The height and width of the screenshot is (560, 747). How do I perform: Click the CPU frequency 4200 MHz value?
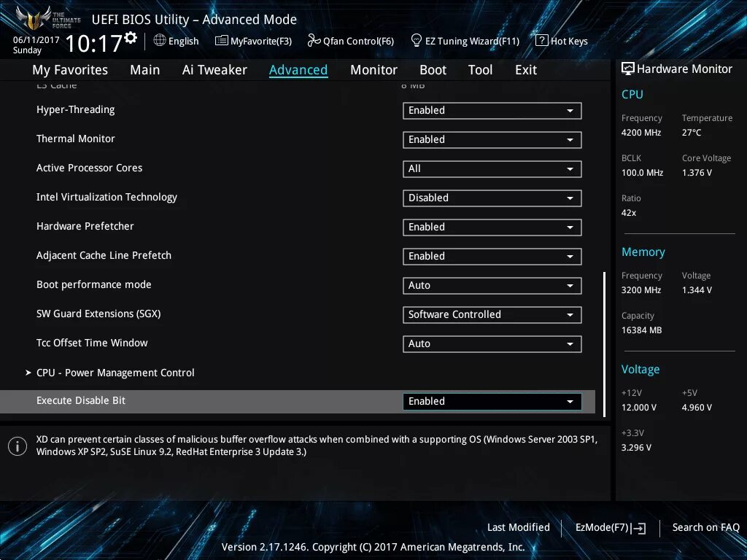coord(641,133)
